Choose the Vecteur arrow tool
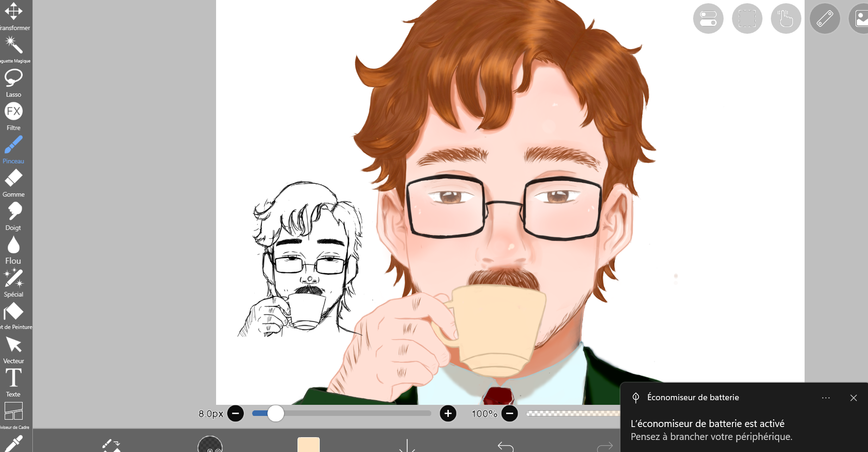Image resolution: width=868 pixels, height=452 pixels. click(x=13, y=350)
